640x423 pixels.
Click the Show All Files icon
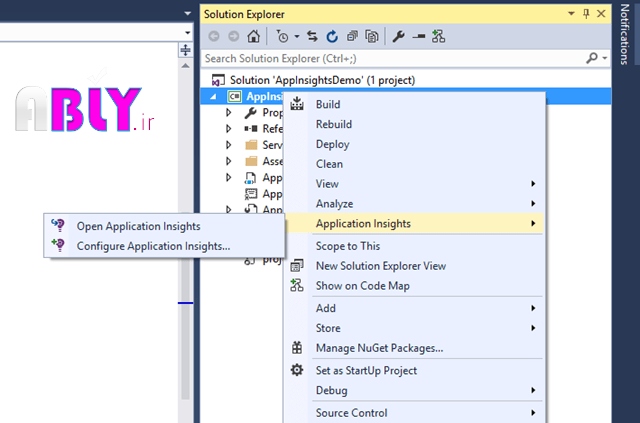click(x=372, y=36)
